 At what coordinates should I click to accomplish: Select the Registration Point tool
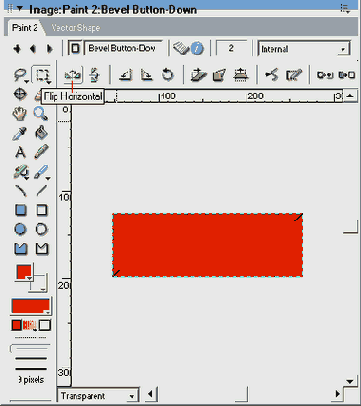click(20, 94)
